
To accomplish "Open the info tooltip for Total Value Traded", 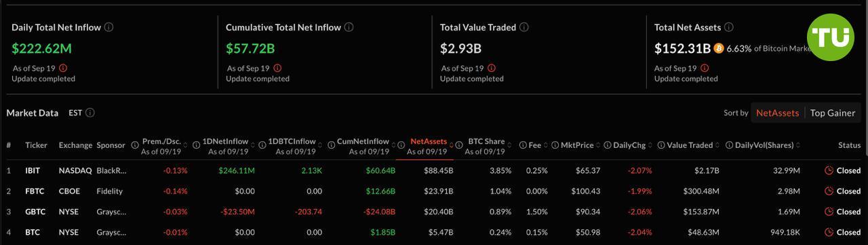I will point(524,28).
